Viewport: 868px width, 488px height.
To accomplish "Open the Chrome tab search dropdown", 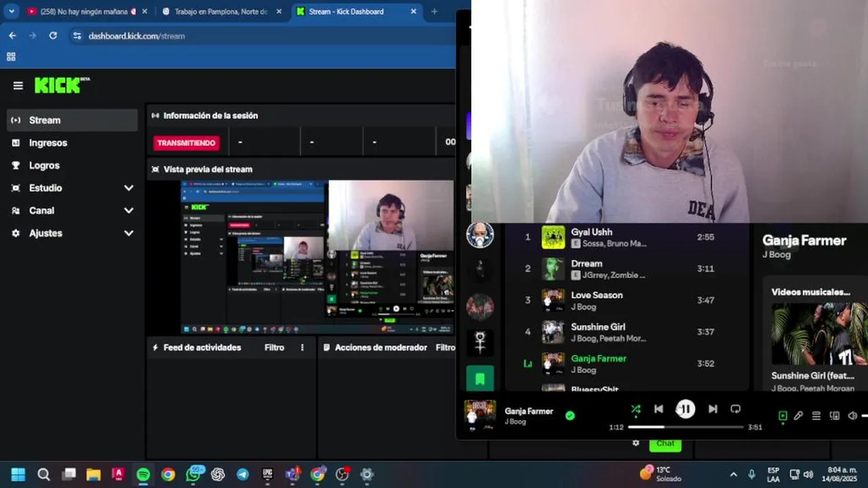I will (12, 12).
